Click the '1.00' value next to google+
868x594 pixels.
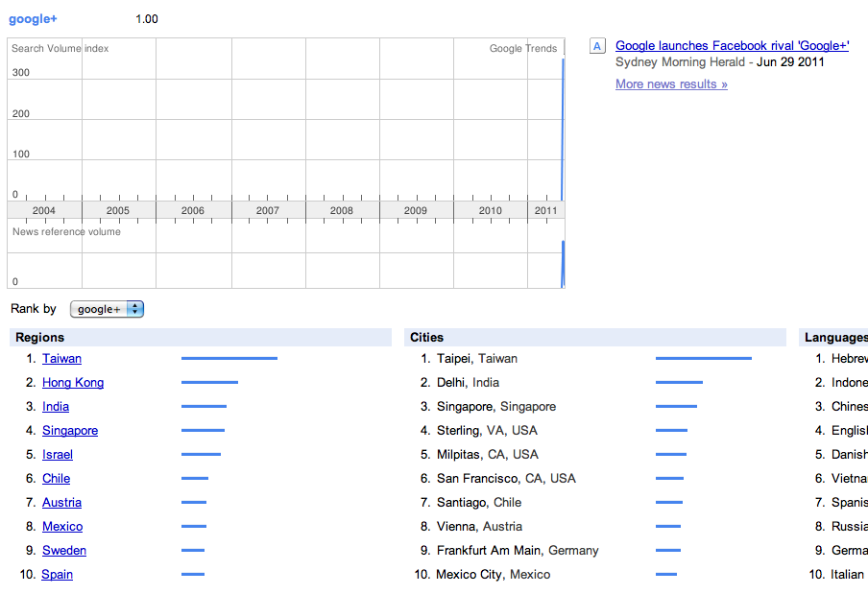click(x=147, y=19)
